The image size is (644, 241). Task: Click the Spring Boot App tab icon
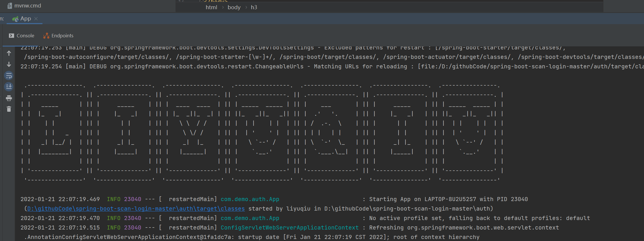click(x=15, y=19)
